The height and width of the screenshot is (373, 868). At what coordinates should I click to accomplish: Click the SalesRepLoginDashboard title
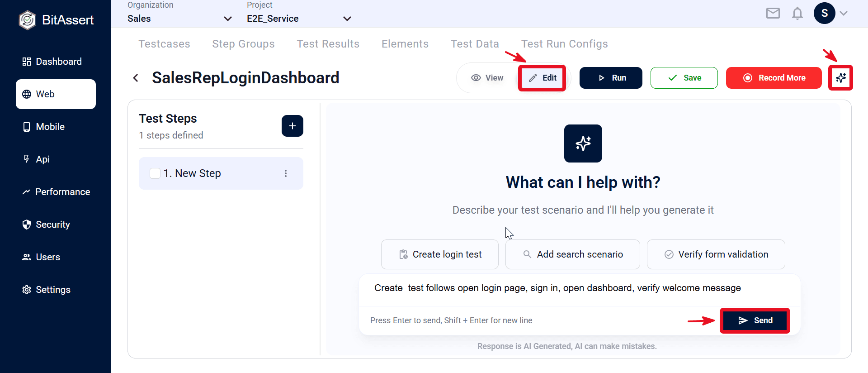click(245, 78)
